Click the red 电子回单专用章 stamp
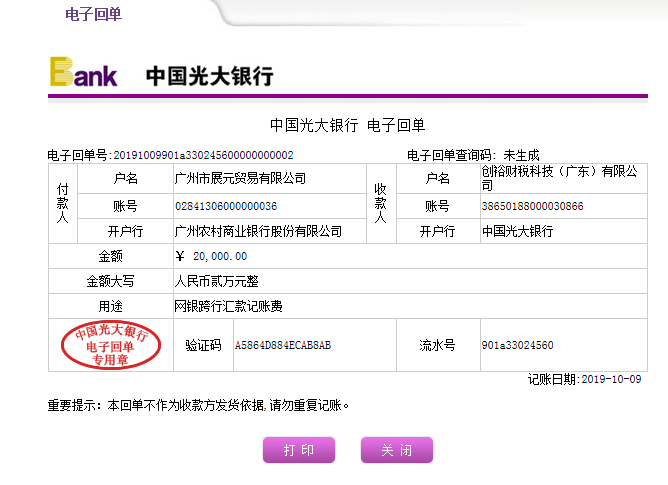The height and width of the screenshot is (485, 668). coord(111,344)
